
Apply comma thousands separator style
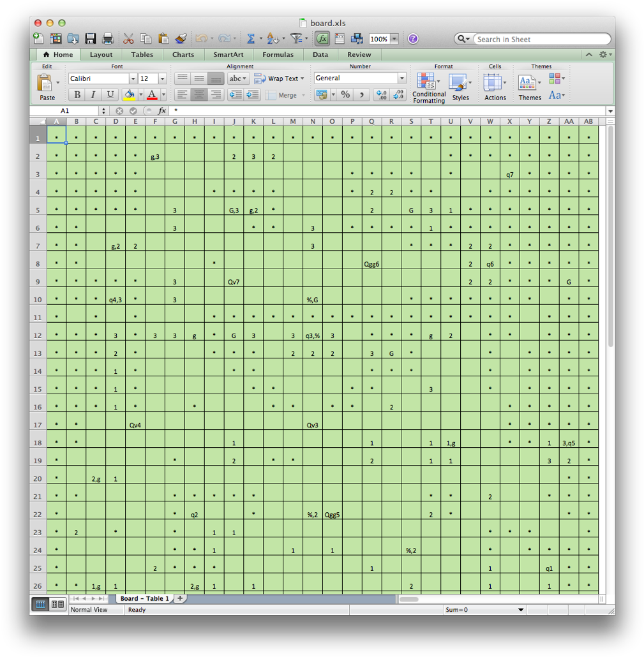361,94
